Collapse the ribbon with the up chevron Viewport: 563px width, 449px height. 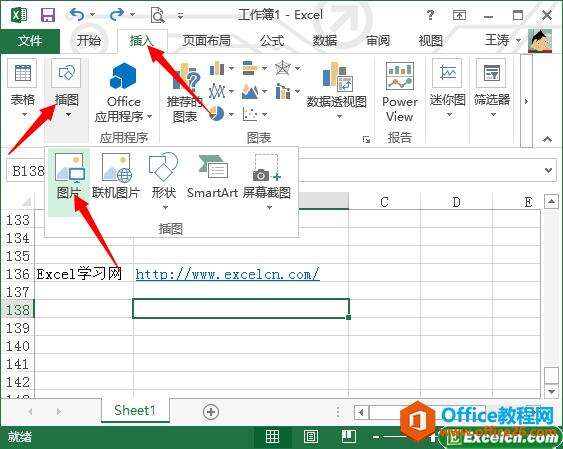point(547,139)
